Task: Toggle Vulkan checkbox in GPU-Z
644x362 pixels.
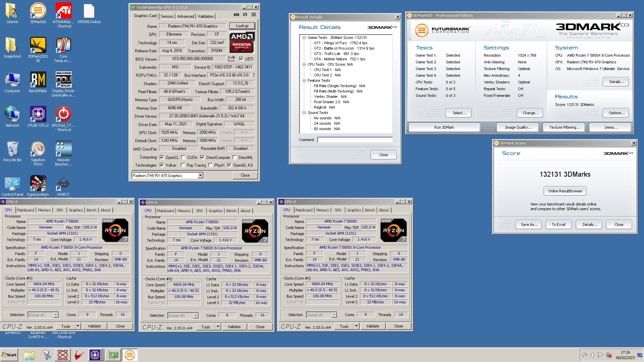Action: click(x=162, y=165)
